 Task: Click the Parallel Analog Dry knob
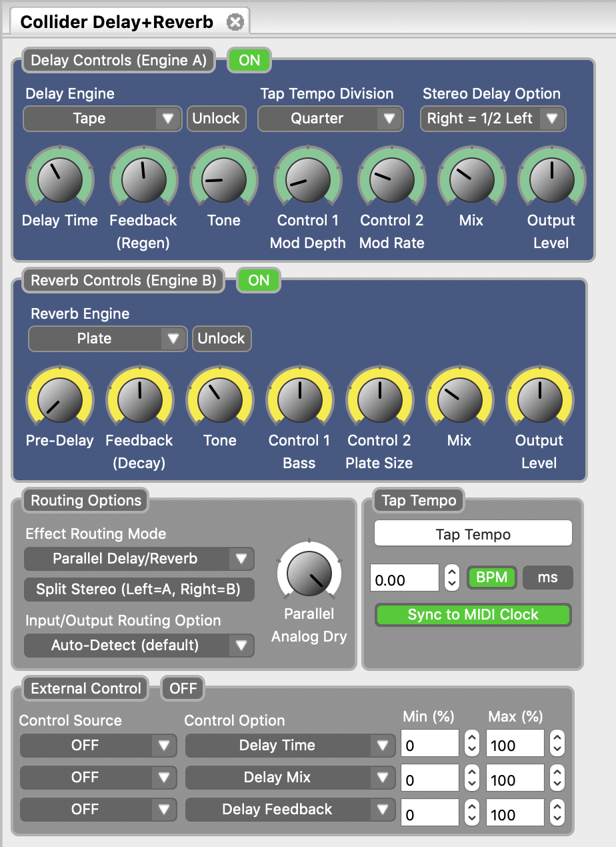click(x=309, y=574)
